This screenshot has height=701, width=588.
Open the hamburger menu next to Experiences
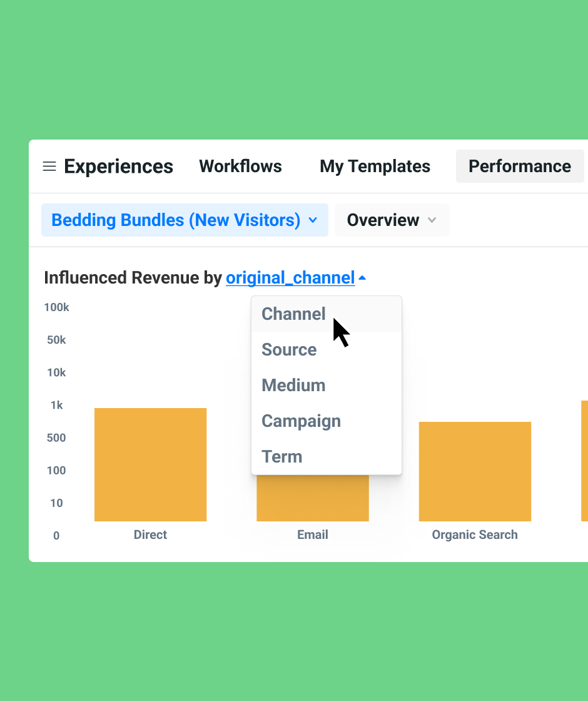[49, 166]
